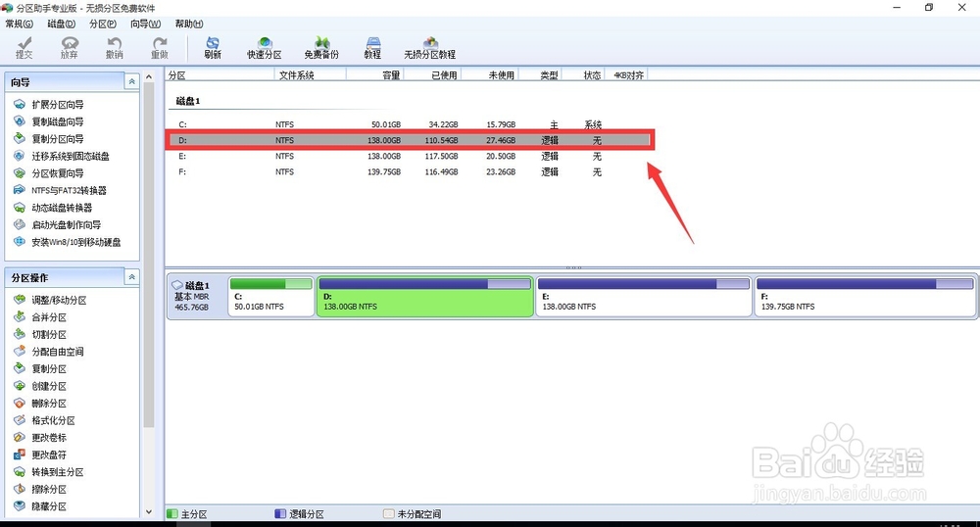Select the D: partition row
Screen dimensions: 980x527
click(x=410, y=140)
